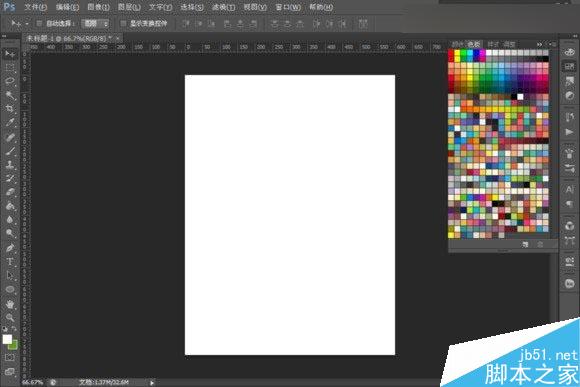Open the 帮助(H) menu
Image resolution: width=580 pixels, height=387 pixels.
[x=321, y=7]
